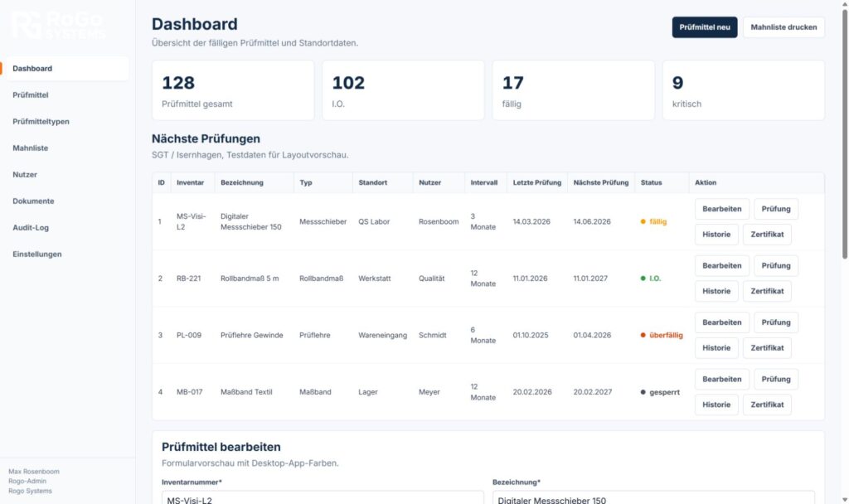Click the Prüfmittel neu button

tap(705, 27)
